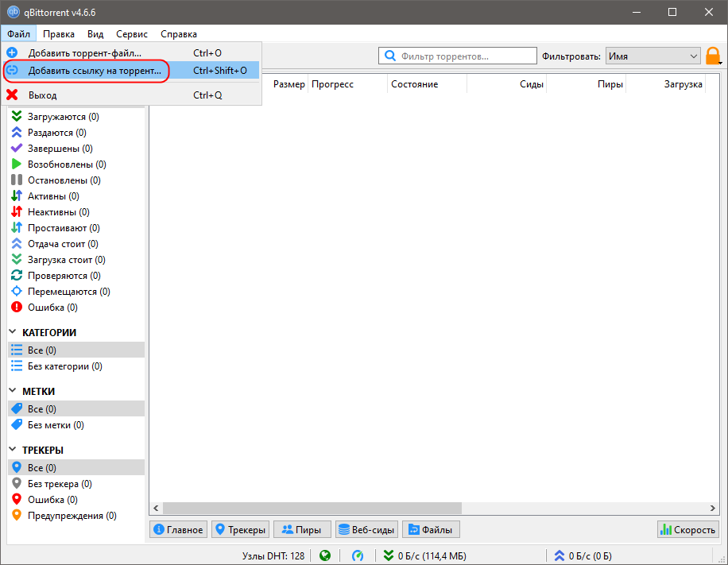728x565 pixels.
Task: Select the Отдача стоит filter
Action: pyautogui.click(x=76, y=243)
